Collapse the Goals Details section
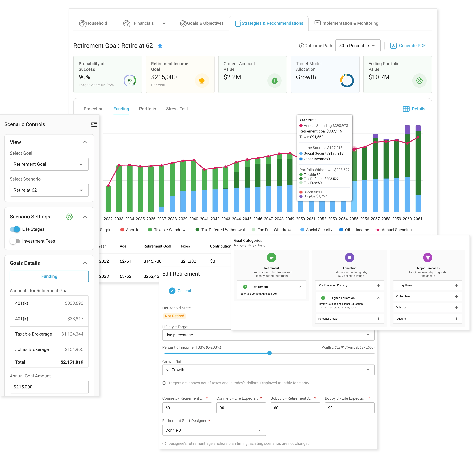The width and height of the screenshot is (476, 462). pos(85,263)
